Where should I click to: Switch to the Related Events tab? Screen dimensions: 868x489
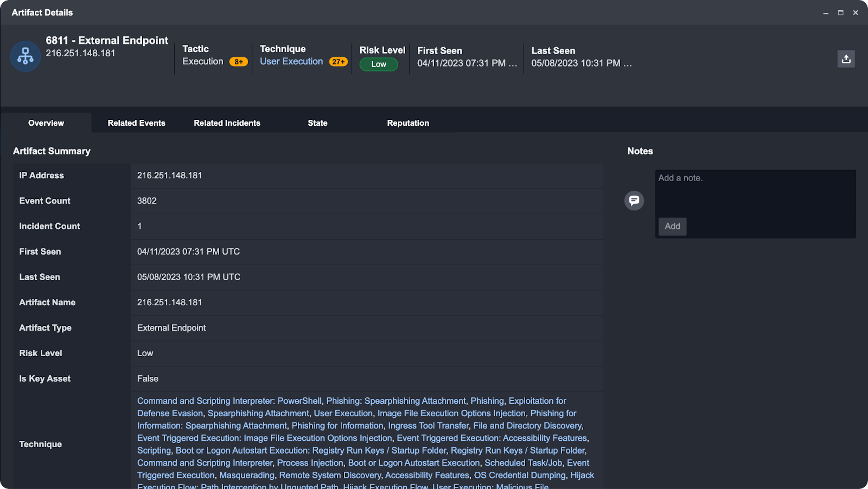[136, 123]
